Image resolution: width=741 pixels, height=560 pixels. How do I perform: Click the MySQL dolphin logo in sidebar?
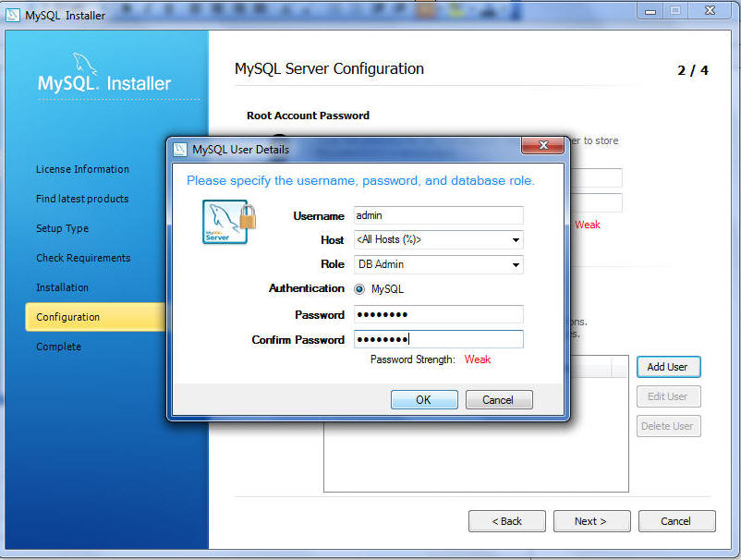85,64
